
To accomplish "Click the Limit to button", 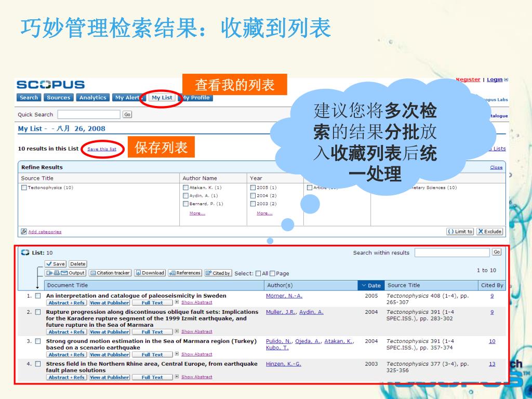I will click(460, 231).
